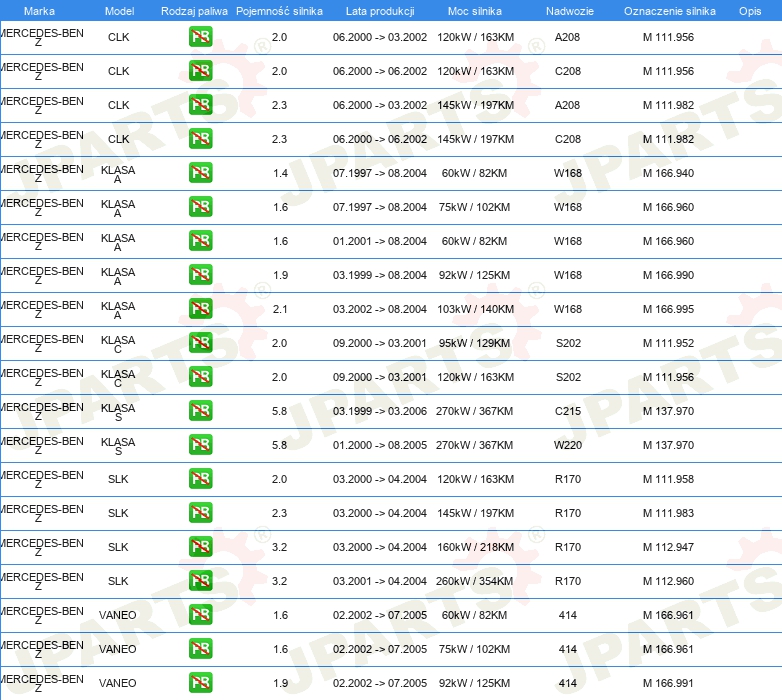Viewport: 782px width, 700px height.
Task: Click the power value '103kW / 140KM'
Action: point(475,309)
